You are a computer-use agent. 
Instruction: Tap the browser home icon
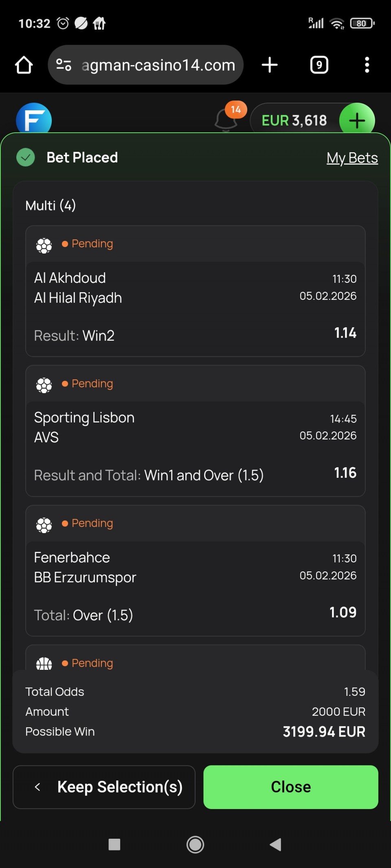24,65
